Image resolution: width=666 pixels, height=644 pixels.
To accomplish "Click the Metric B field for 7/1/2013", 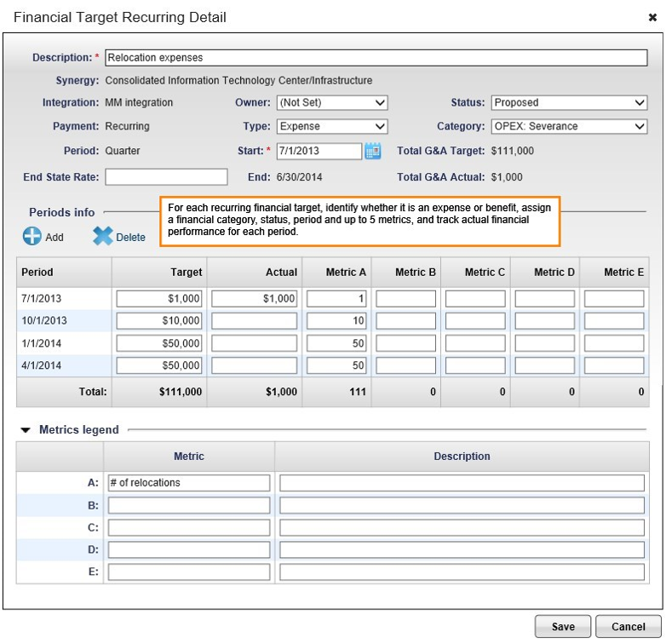I will point(405,299).
